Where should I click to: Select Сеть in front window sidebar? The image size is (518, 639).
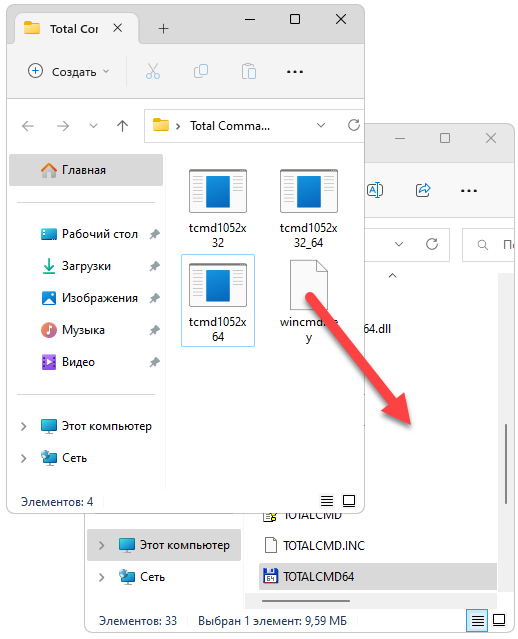pyautogui.click(x=64, y=458)
